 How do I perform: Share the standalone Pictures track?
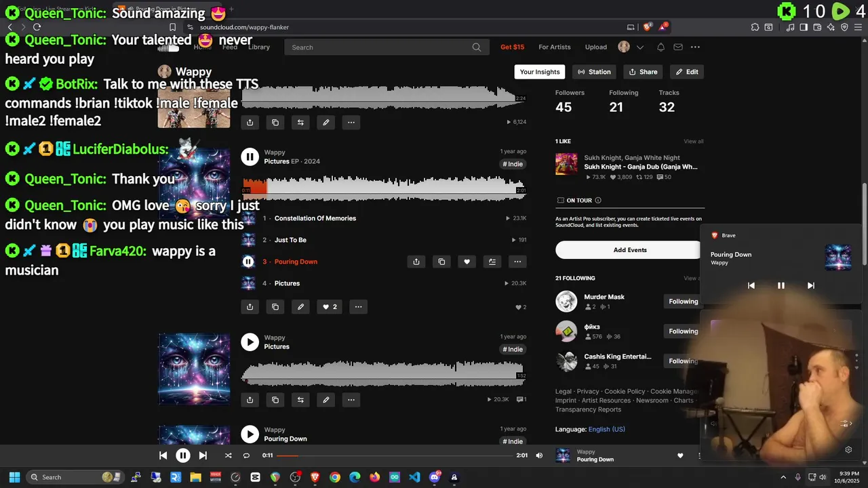pos(250,400)
